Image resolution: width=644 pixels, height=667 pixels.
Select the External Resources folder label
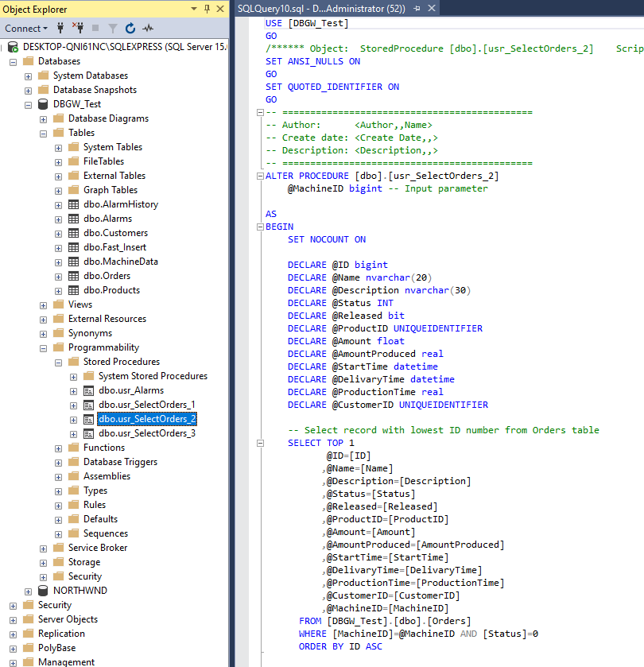click(107, 319)
